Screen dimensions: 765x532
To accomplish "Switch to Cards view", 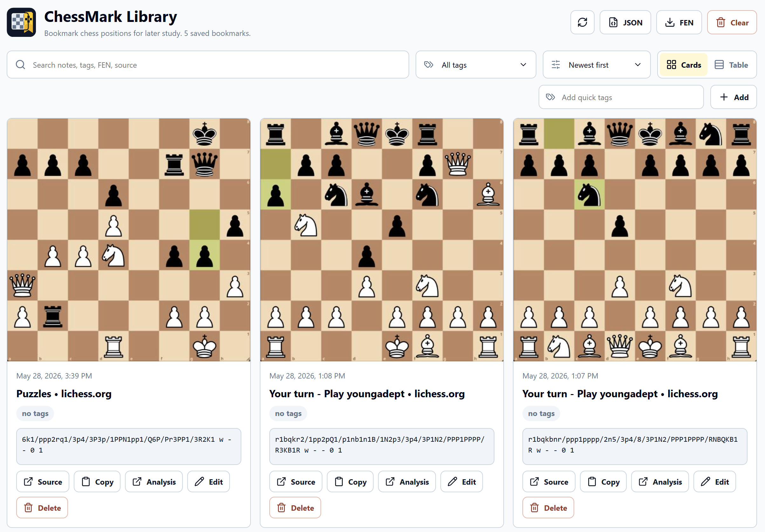I will 683,65.
